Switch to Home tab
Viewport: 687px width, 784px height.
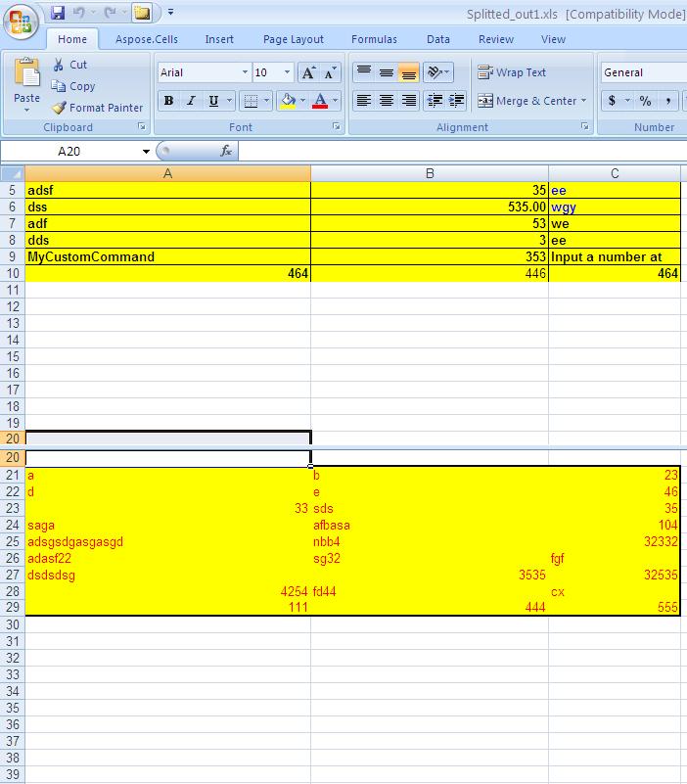(x=72, y=39)
